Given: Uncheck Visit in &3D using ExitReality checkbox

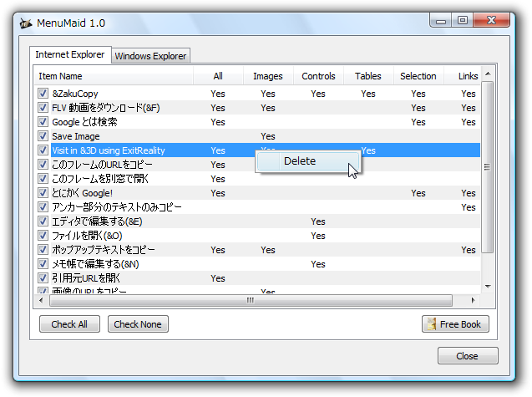Looking at the screenshot, I should click(43, 150).
